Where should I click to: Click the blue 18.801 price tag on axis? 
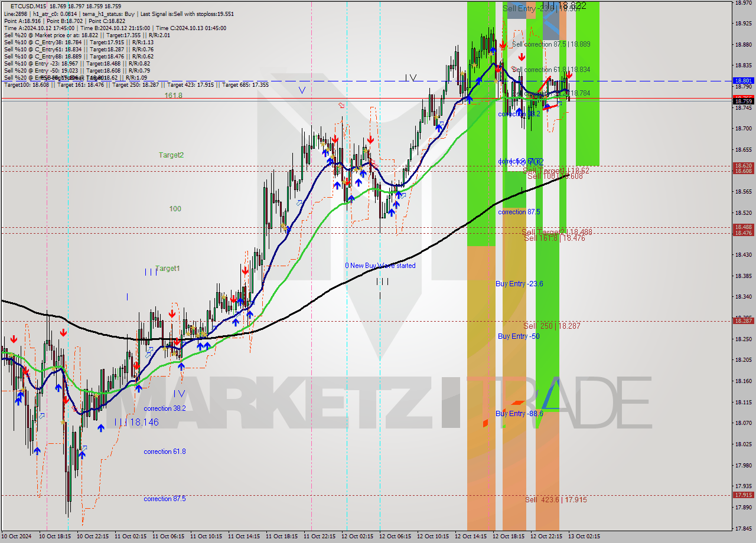[x=743, y=80]
